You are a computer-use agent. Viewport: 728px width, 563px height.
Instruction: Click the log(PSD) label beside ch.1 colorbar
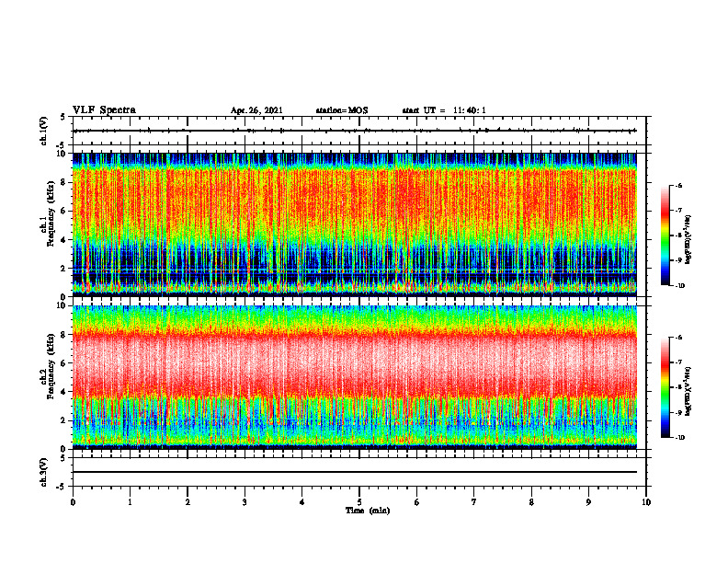(688, 240)
